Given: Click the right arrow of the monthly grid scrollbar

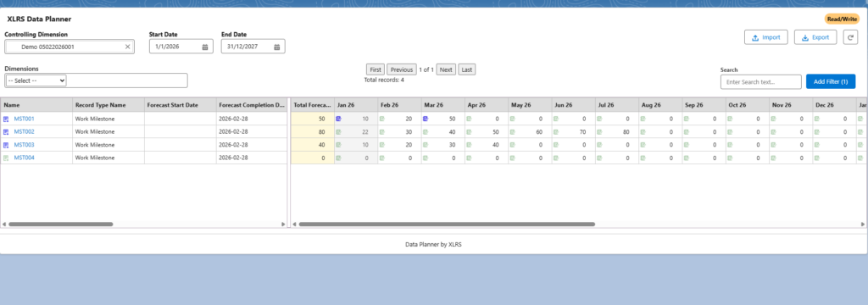Looking at the screenshot, I should point(862,225).
